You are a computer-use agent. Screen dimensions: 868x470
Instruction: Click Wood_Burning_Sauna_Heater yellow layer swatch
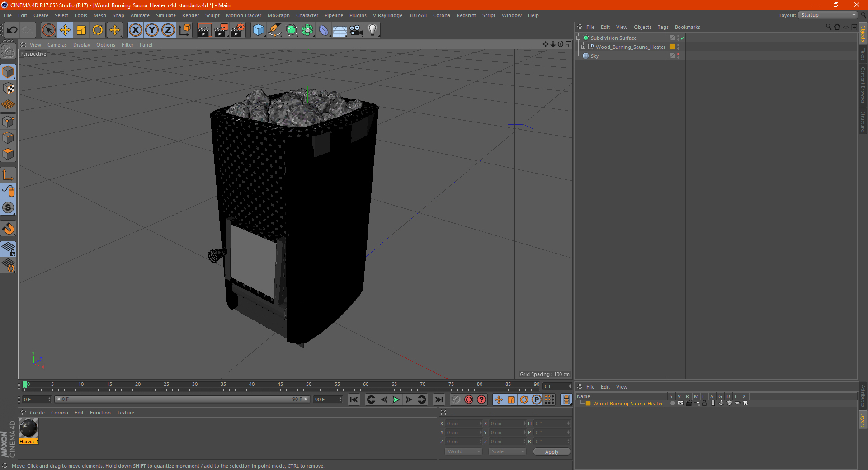click(672, 47)
